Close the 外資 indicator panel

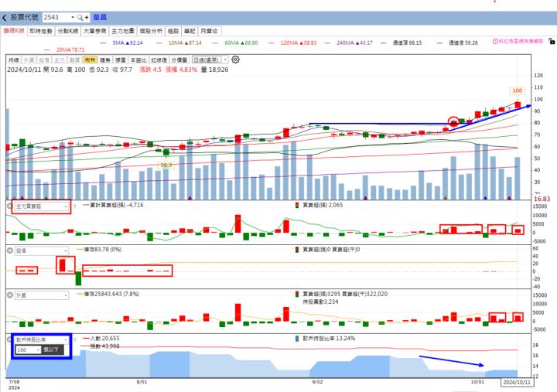(x=10, y=295)
